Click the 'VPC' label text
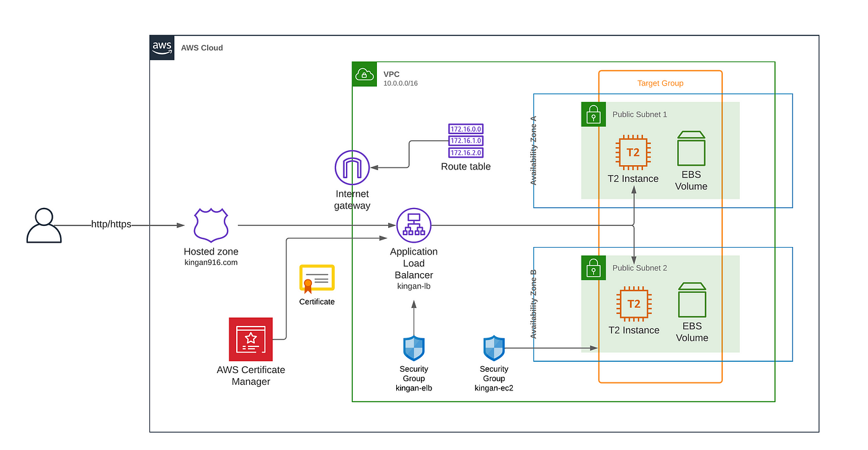Viewport: 868px width, 450px height. click(x=391, y=74)
